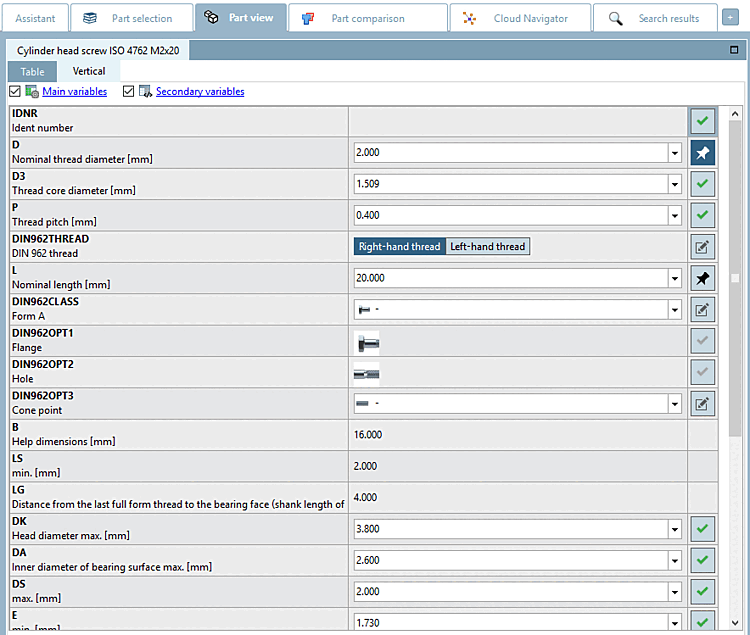The image size is (750, 635).
Task: Click the Flange option screw thumbnail
Action: click(367, 342)
